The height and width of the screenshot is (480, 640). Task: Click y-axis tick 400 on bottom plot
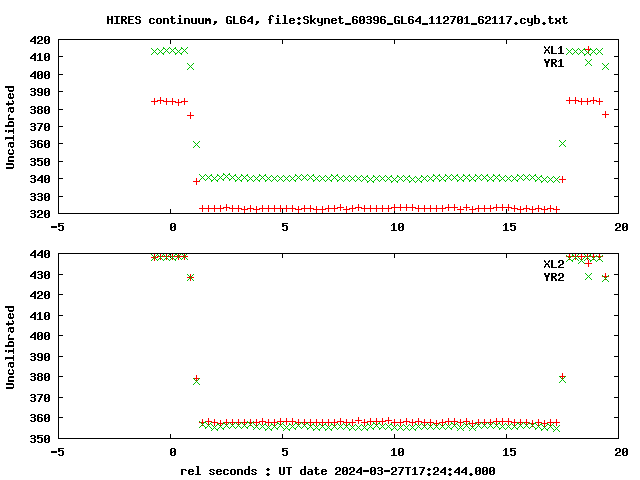[40, 336]
